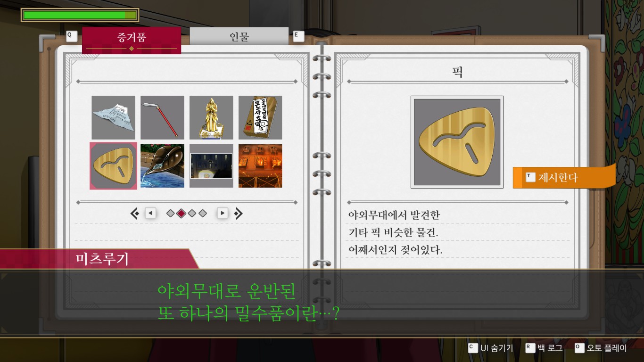The width and height of the screenshot is (644, 362).
Task: Select the golden pick evidence thumbnail
Action: (x=113, y=166)
